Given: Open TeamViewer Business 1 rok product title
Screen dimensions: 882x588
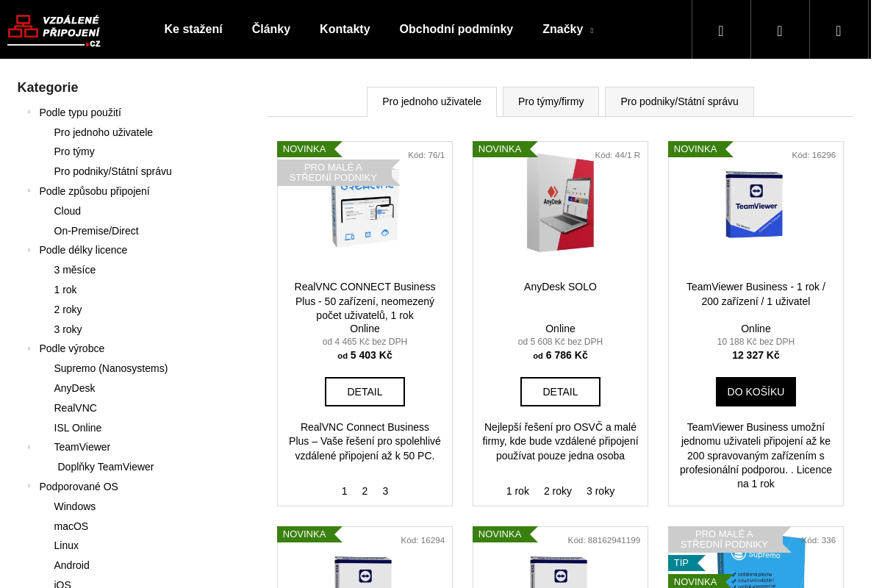Looking at the screenshot, I should click(756, 294).
